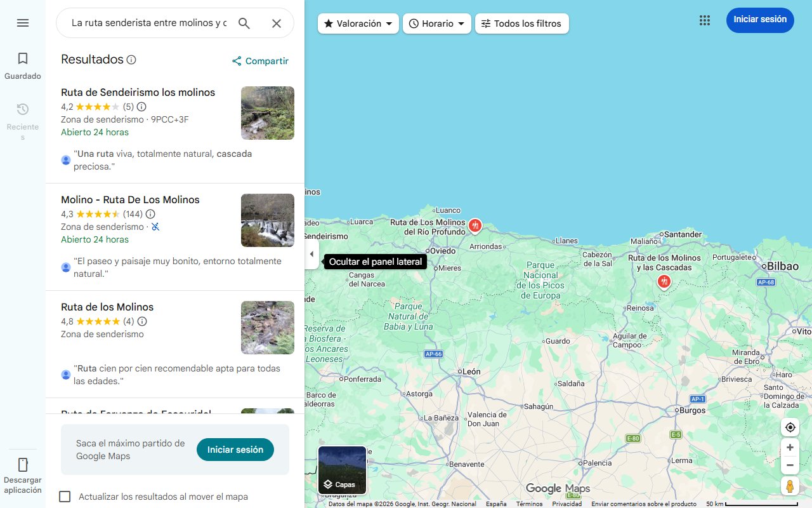Image resolution: width=812 pixels, height=508 pixels.
Task: Open the Horario filter dropdown
Action: pos(436,23)
